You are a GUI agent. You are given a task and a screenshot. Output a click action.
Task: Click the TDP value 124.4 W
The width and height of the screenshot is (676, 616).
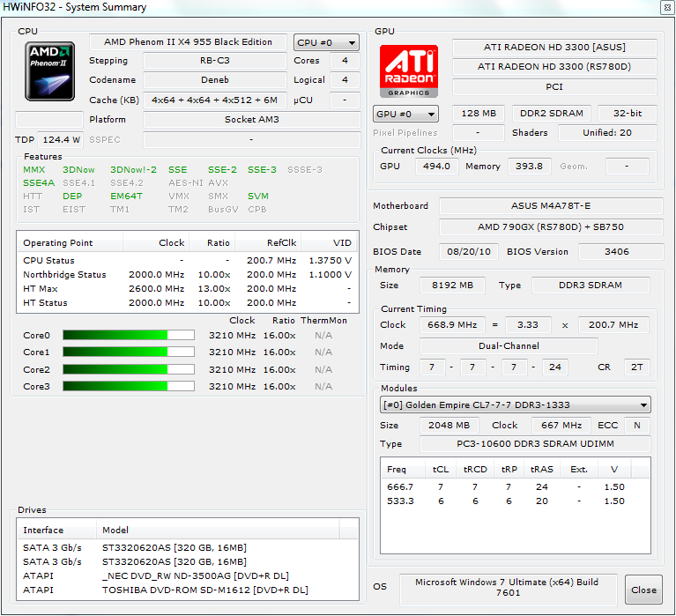click(x=61, y=139)
